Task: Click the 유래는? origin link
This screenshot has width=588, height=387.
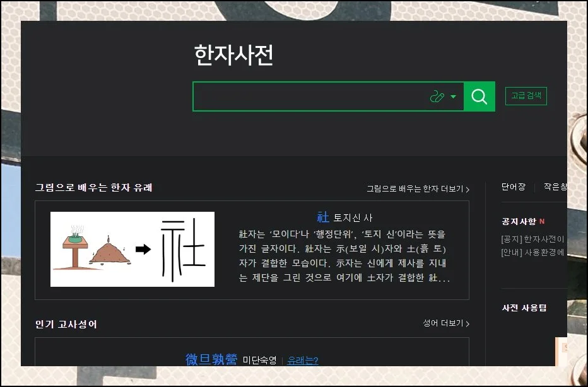Action: 303,361
